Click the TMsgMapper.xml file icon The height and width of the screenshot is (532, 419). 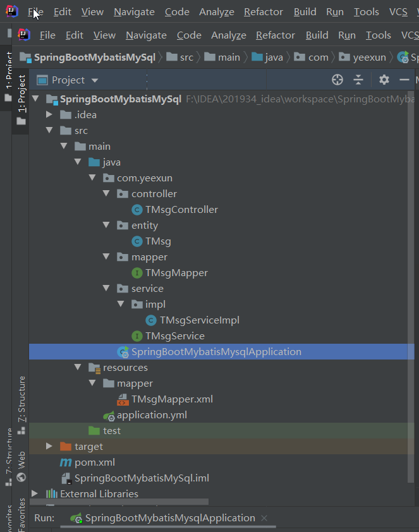coord(124,399)
